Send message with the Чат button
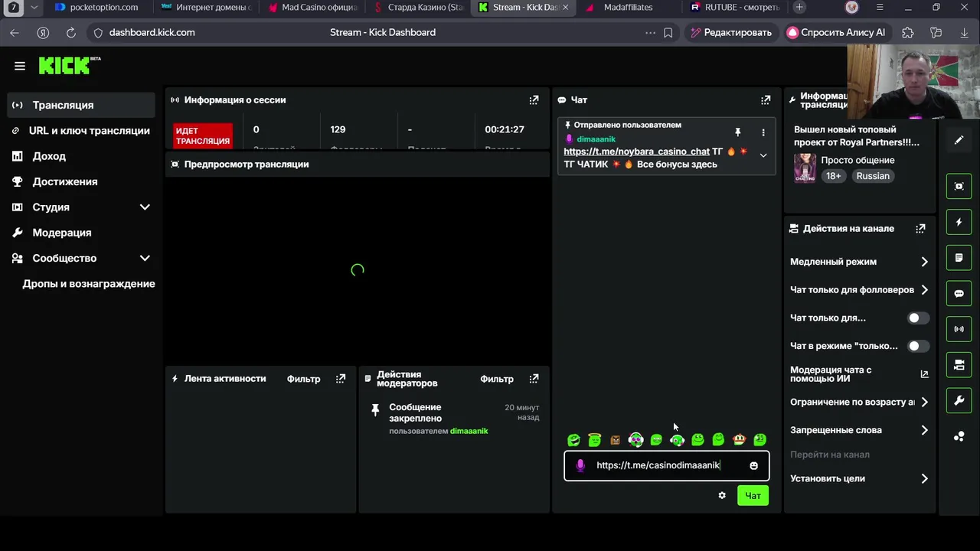Image resolution: width=980 pixels, height=551 pixels. (x=753, y=495)
